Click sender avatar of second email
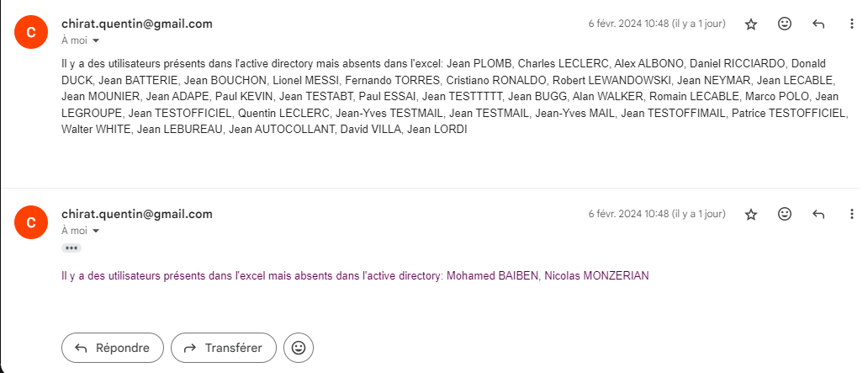 tap(31, 222)
